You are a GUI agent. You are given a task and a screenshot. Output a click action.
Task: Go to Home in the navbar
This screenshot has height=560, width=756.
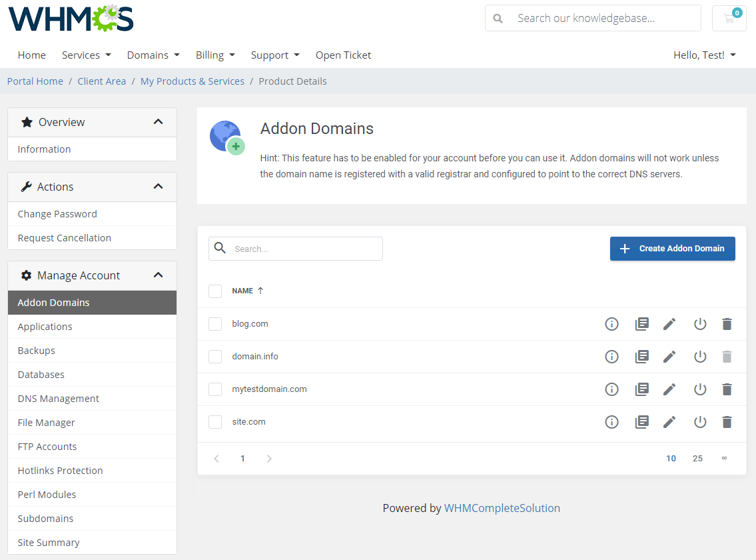pyautogui.click(x=32, y=55)
